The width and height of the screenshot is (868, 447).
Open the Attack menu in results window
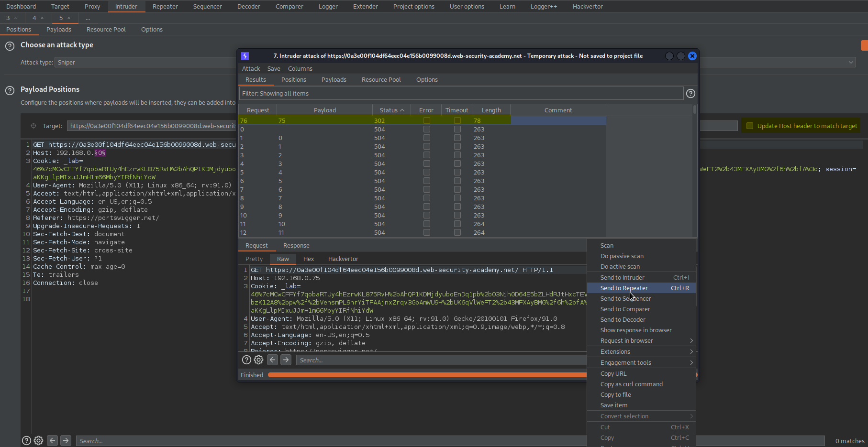(x=251, y=69)
